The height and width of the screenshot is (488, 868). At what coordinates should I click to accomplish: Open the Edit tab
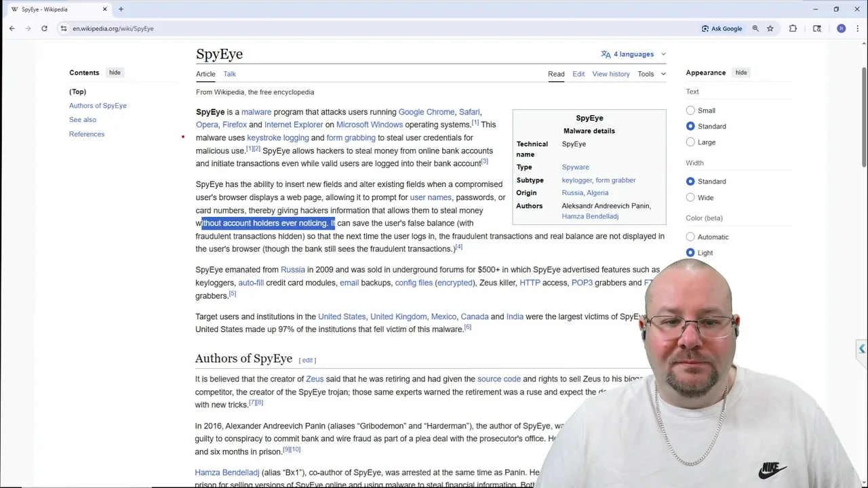pos(578,74)
